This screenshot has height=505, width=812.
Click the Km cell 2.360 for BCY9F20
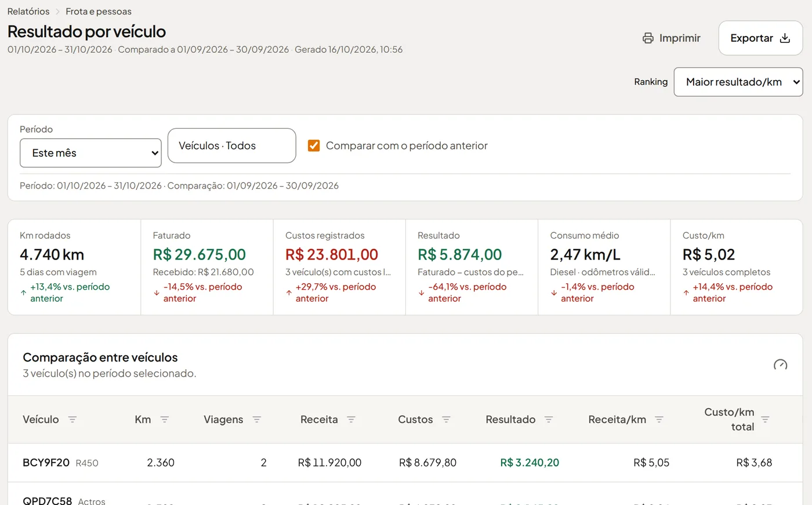pos(161,463)
